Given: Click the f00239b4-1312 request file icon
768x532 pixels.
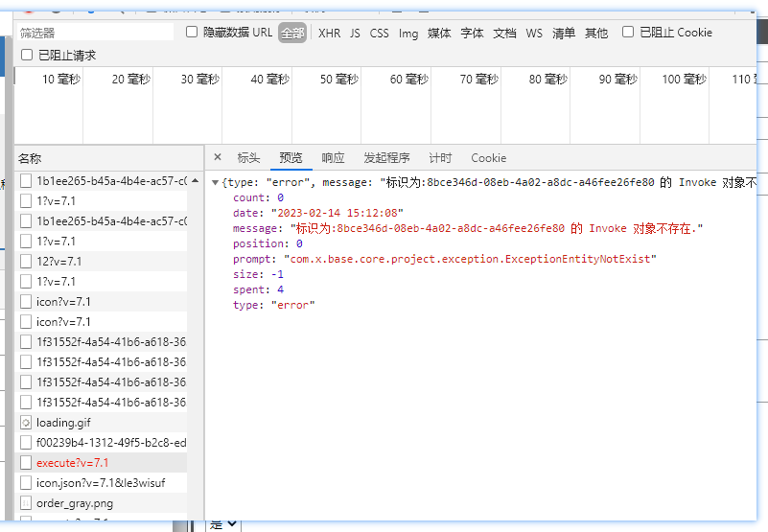Looking at the screenshot, I should tap(26, 443).
